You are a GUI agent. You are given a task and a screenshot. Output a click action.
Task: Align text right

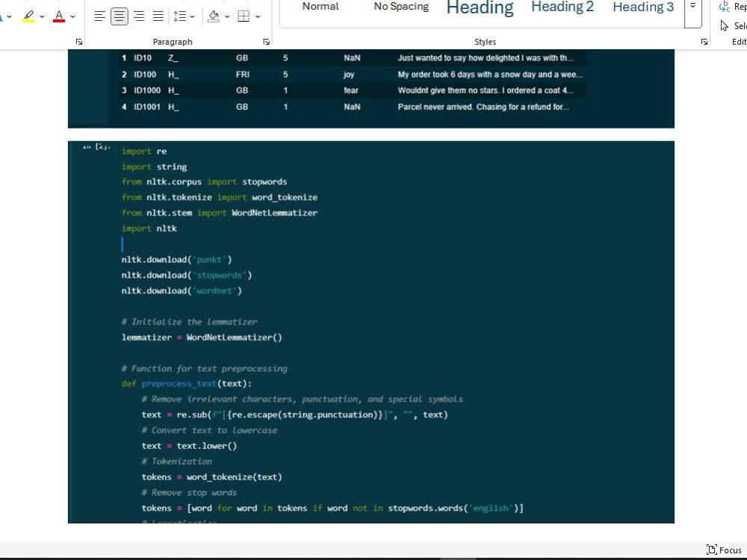click(x=139, y=16)
